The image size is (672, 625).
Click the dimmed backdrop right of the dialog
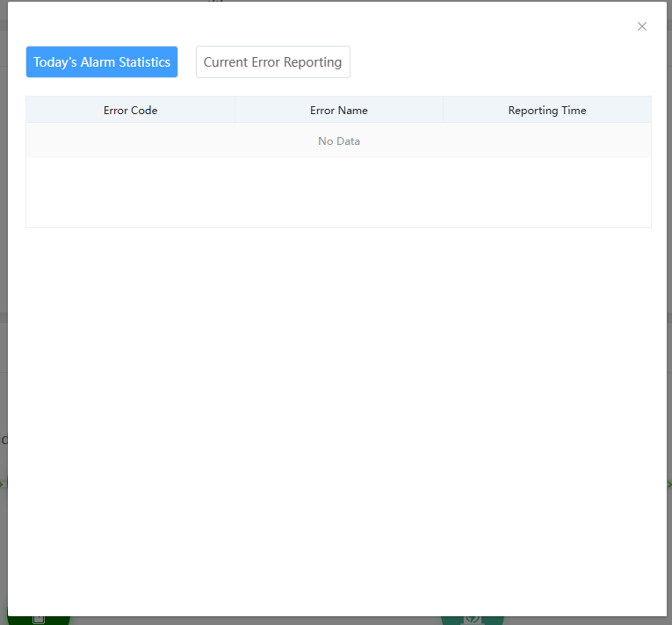[669, 263]
